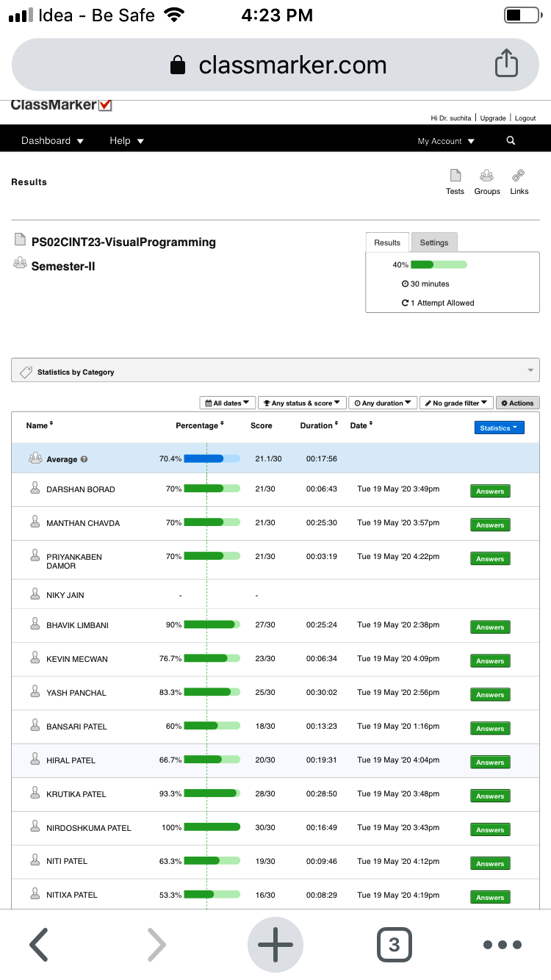Image resolution: width=551 pixels, height=980 pixels.
Task: Open the Help menu
Action: pyautogui.click(x=126, y=140)
